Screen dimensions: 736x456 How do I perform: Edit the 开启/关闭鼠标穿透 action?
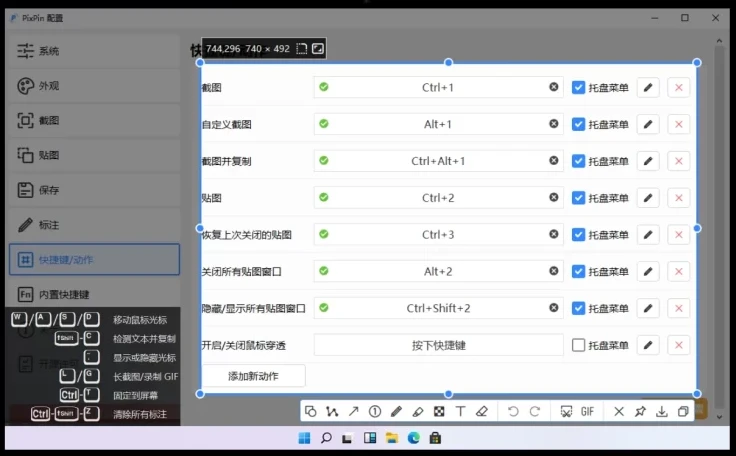click(648, 345)
